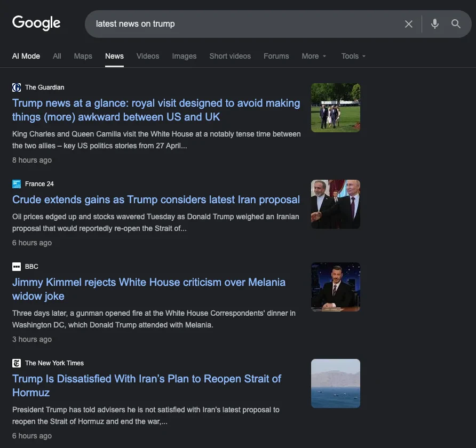Screen dimensions: 476x448
Task: Expand the More dropdown
Action: [314, 56]
